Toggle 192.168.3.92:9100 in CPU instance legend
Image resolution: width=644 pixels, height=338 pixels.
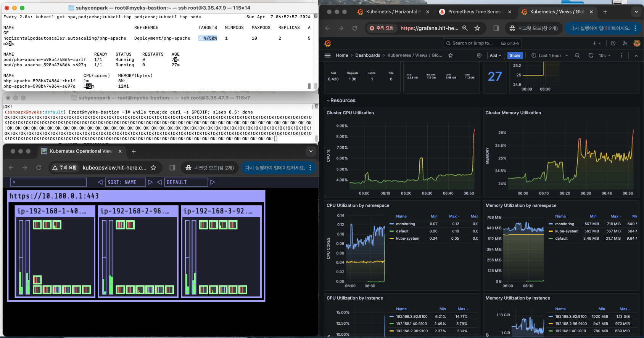click(x=411, y=316)
